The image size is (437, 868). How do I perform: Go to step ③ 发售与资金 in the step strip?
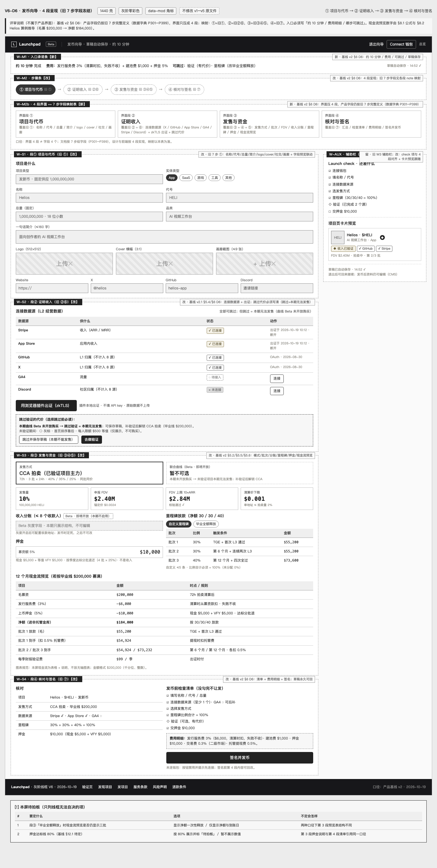(x=133, y=90)
